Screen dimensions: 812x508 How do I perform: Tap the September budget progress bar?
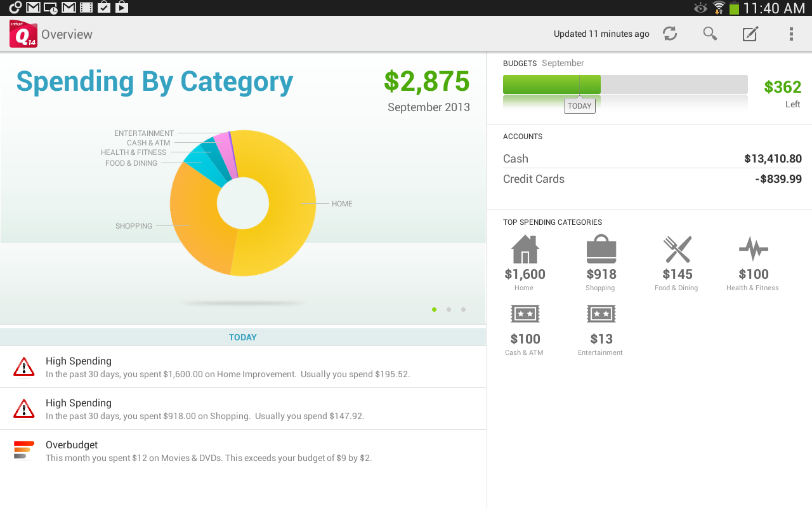pos(625,83)
